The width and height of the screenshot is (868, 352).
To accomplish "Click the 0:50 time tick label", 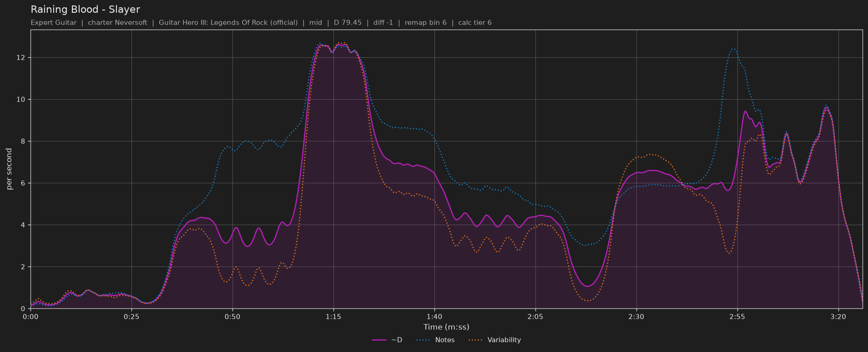I will click(232, 317).
